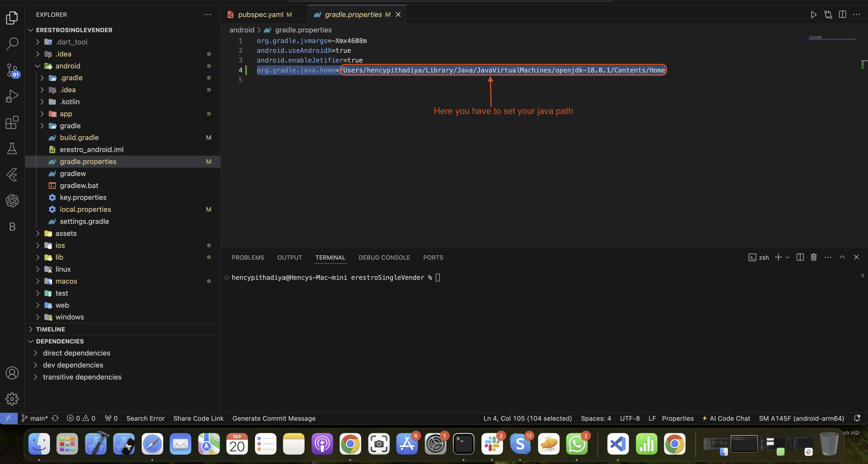Expand the direct dependencies section
868x464 pixels.
point(35,353)
